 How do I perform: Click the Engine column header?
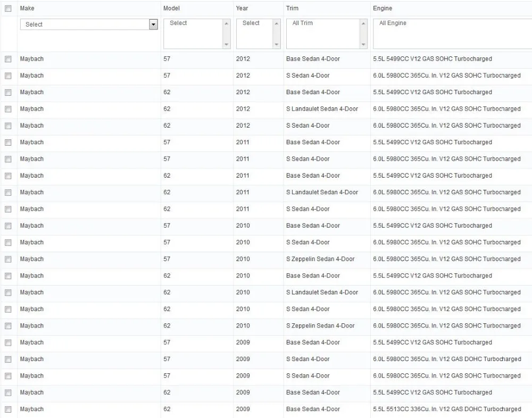point(383,8)
